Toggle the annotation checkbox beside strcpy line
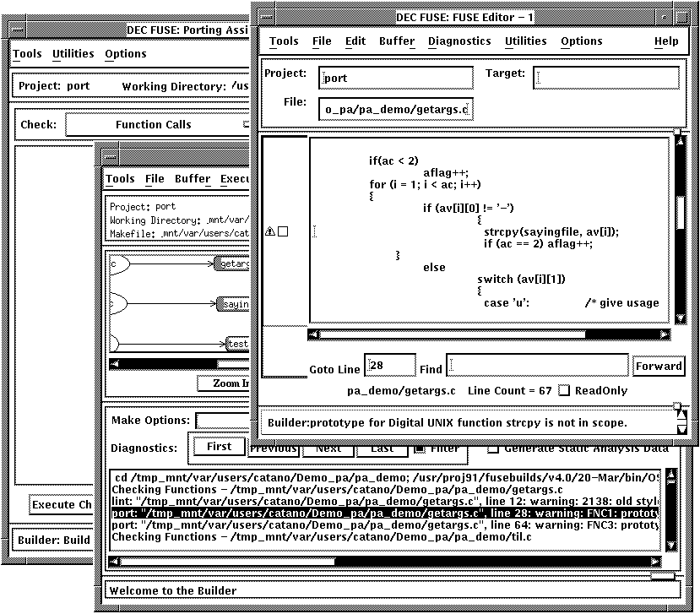 [283, 231]
